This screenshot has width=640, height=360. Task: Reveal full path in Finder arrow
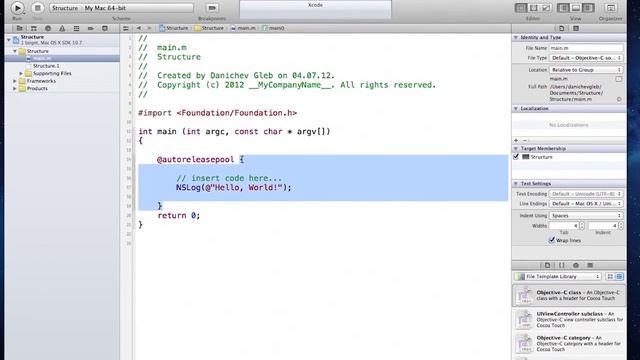click(619, 99)
